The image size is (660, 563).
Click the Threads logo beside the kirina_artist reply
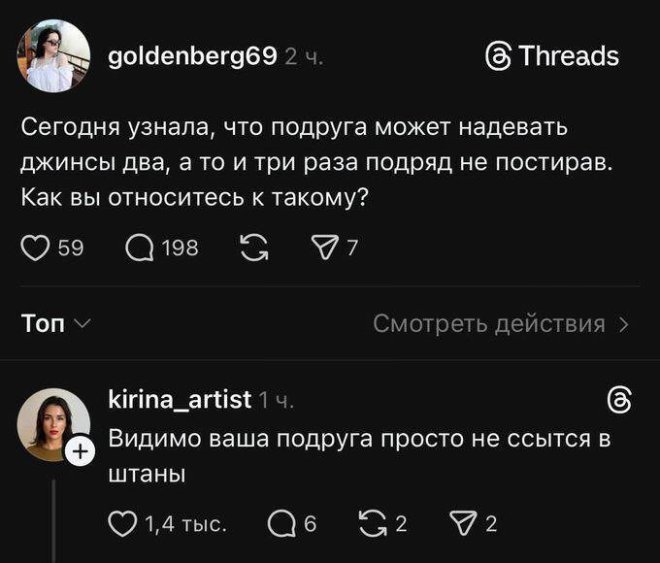pyautogui.click(x=619, y=401)
